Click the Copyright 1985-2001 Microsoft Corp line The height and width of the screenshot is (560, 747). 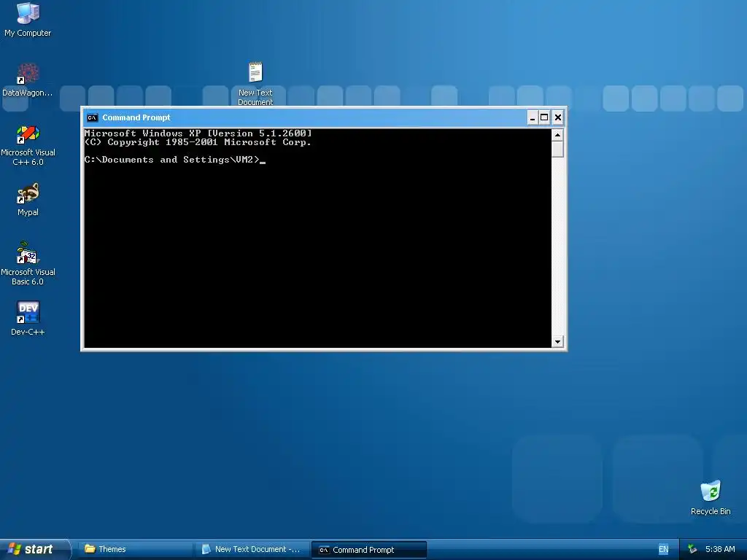198,142
